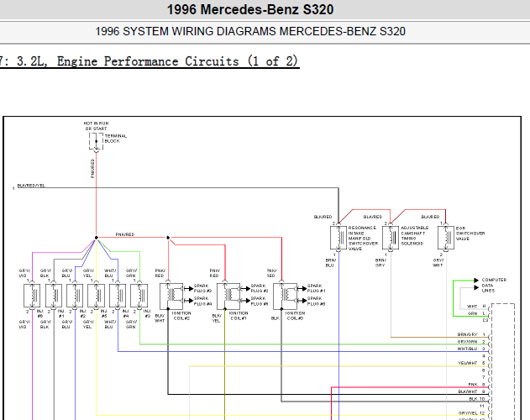Click the Adjustable Camshaft Timing Solenoid label
Screen dimensions: 530x420
tap(415, 236)
